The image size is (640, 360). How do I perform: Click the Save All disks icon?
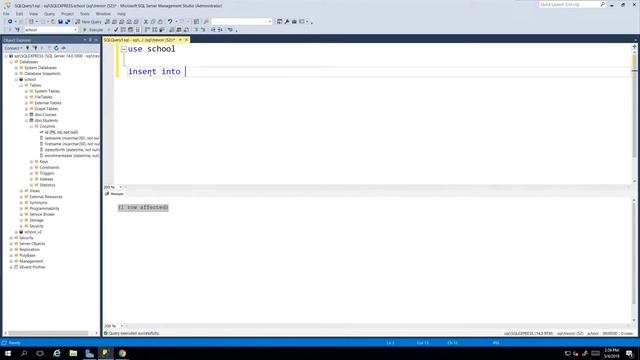(68, 22)
